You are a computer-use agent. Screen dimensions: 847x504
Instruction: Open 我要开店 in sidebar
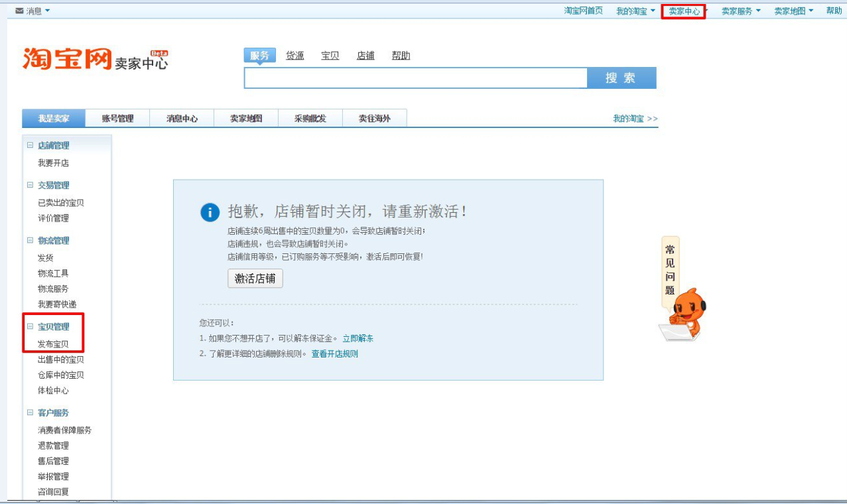point(53,163)
